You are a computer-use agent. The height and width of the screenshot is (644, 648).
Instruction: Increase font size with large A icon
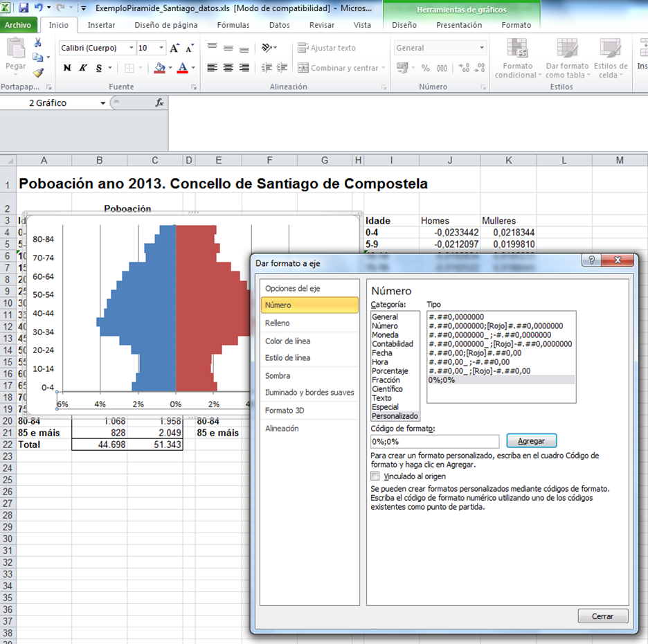(x=174, y=48)
